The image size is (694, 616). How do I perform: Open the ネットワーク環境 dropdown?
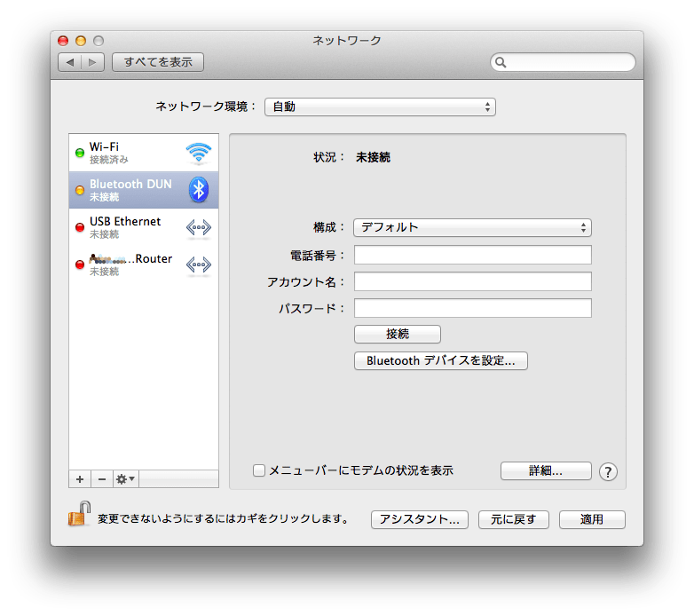click(x=379, y=107)
